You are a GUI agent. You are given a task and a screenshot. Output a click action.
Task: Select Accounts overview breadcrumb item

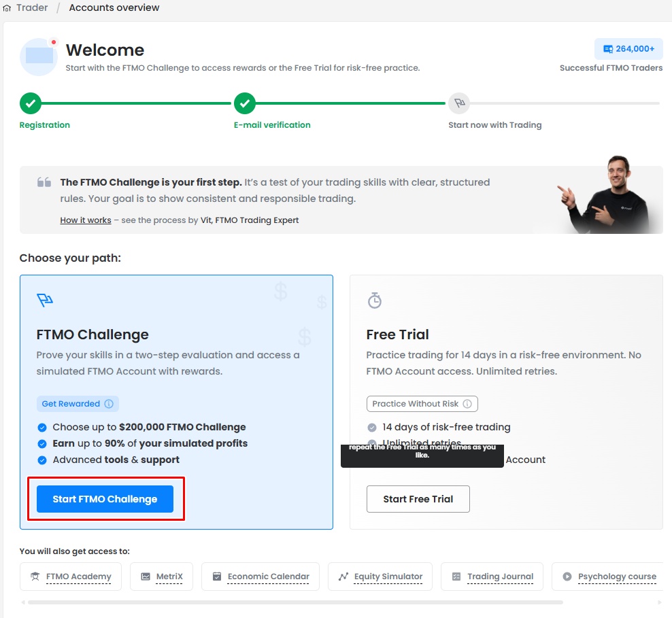point(114,8)
